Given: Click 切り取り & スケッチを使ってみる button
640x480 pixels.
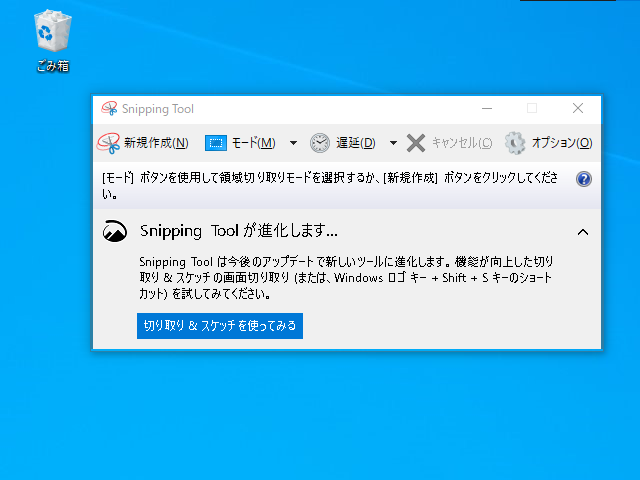Looking at the screenshot, I should pos(220,326).
